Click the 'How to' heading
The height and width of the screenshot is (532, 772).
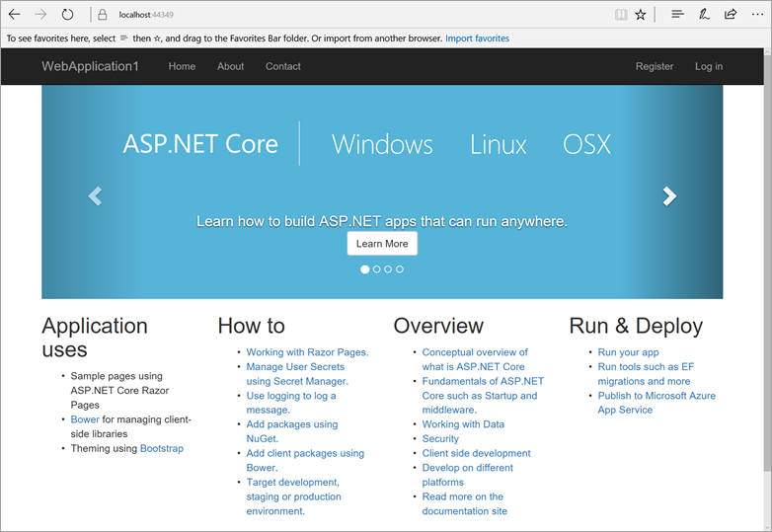(251, 326)
